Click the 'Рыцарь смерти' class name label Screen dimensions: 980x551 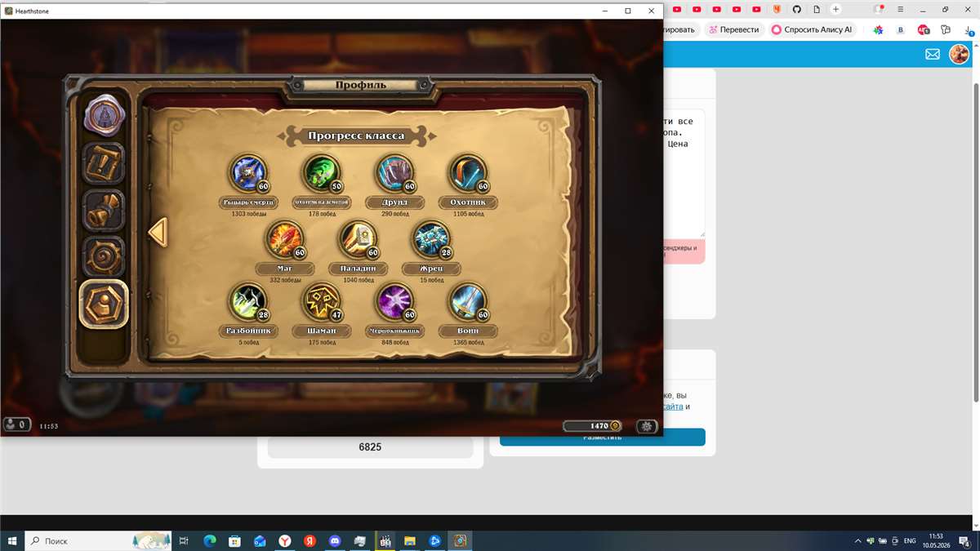click(247, 202)
